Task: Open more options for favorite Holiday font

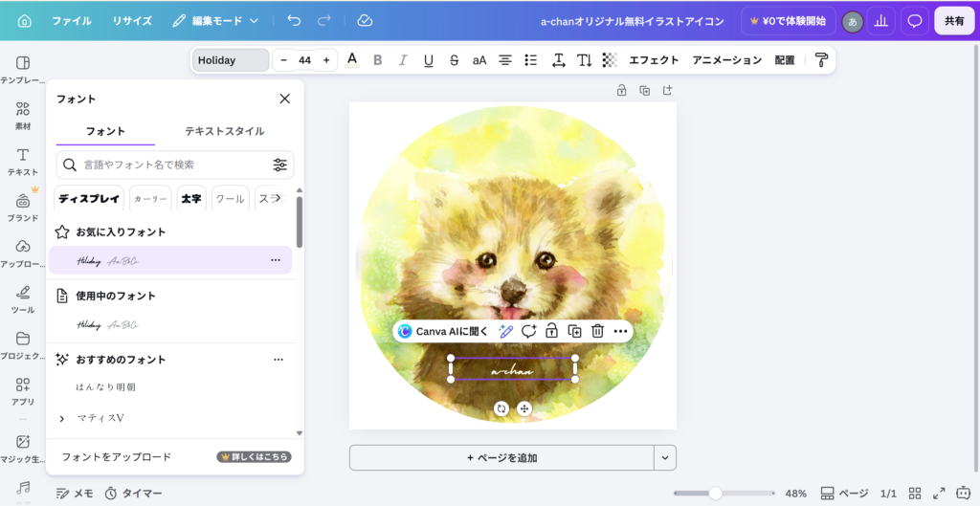Action: 276,260
